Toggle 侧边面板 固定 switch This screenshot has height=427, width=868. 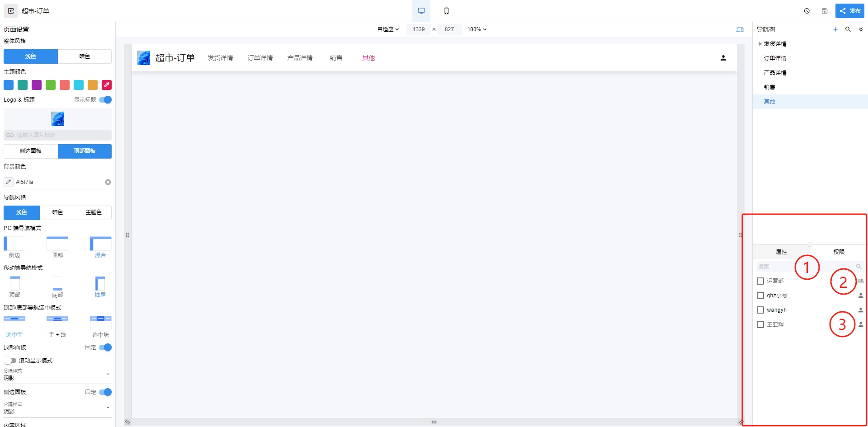click(x=105, y=392)
